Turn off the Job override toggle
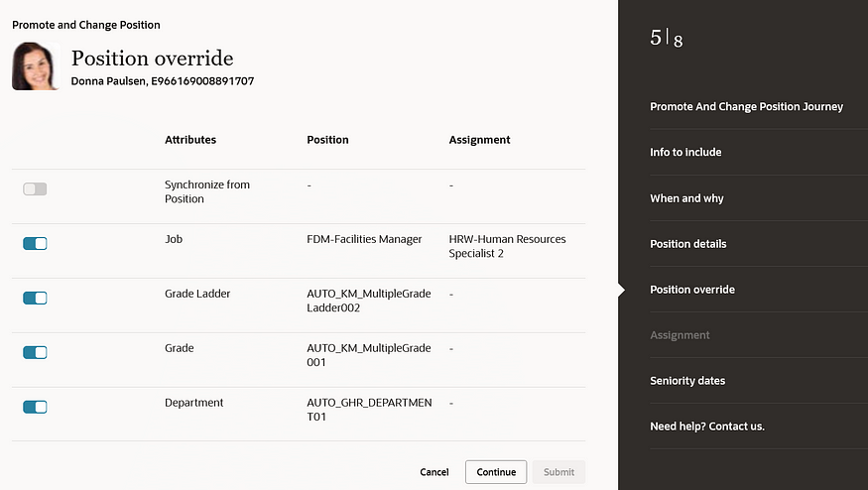Screen dimensions: 868x490 [35, 243]
